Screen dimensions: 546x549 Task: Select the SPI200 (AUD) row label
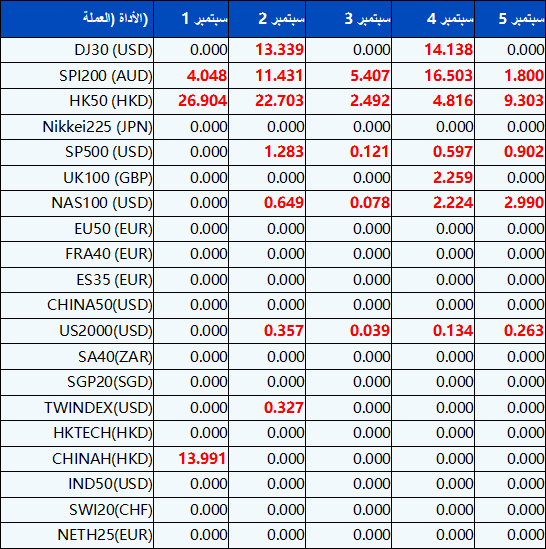106,76
